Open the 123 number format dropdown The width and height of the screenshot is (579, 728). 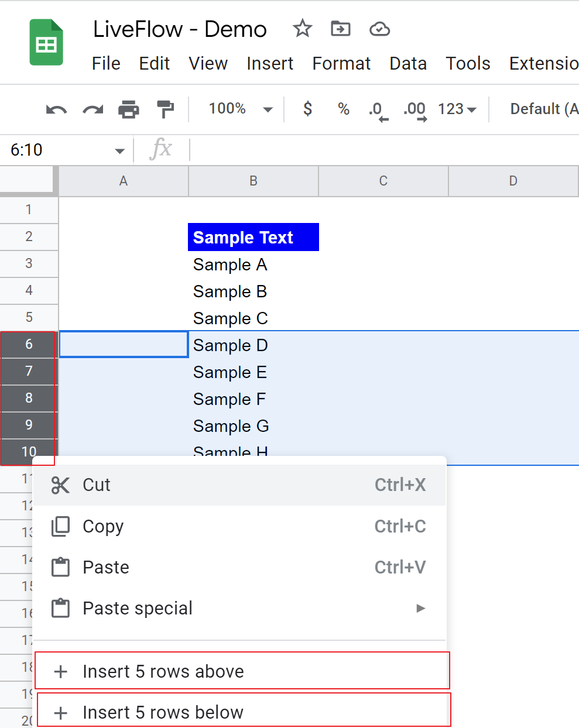pos(456,109)
